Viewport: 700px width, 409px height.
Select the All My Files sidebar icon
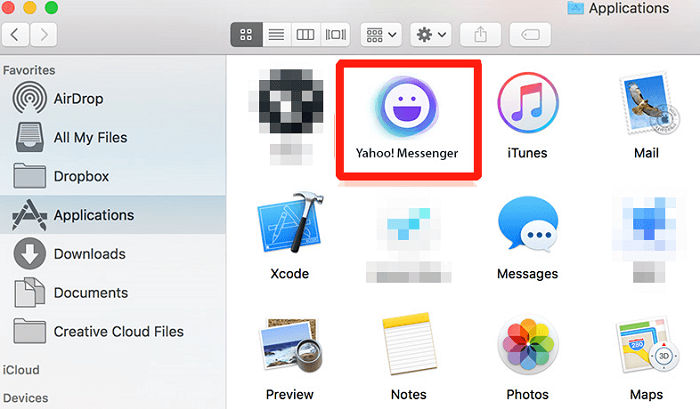coord(29,137)
